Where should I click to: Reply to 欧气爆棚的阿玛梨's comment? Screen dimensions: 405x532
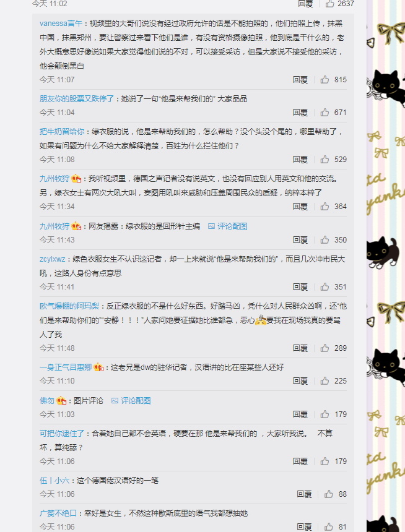point(300,348)
